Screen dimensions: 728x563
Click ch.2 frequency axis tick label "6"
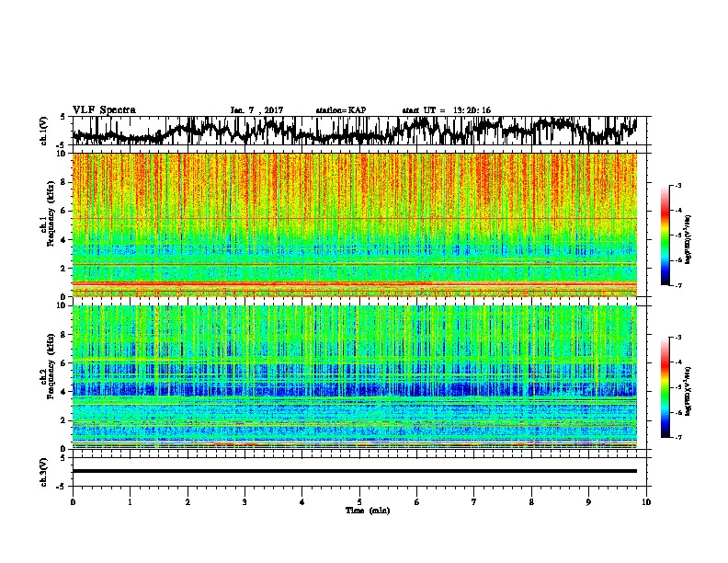[63, 363]
